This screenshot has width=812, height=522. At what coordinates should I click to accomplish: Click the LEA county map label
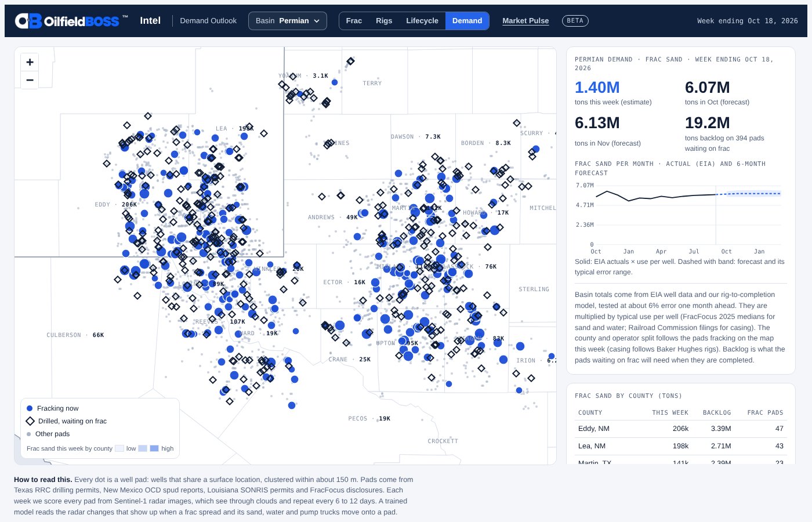235,129
